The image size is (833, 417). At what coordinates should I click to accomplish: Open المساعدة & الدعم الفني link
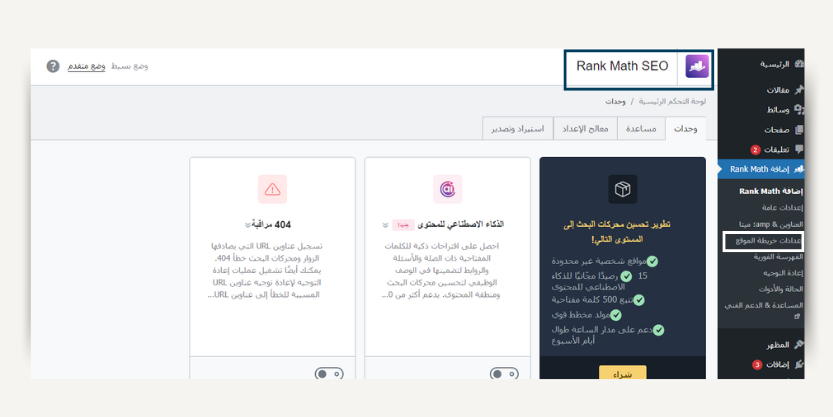tap(764, 305)
